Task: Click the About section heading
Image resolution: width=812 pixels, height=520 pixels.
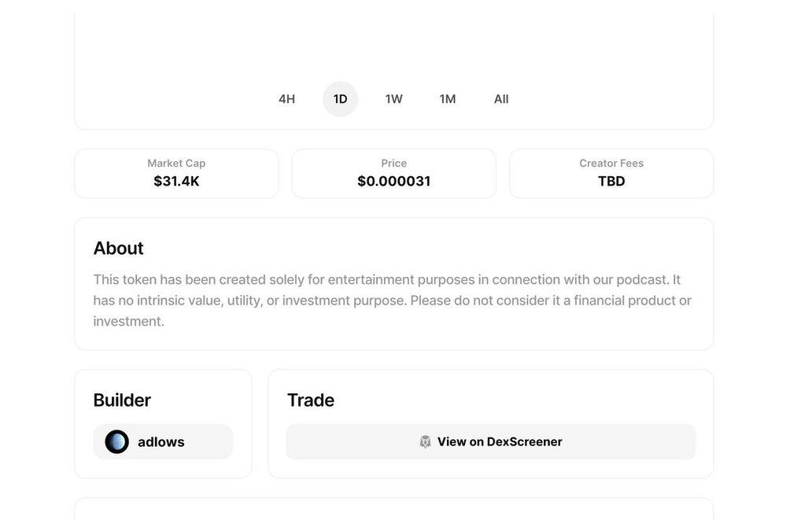Action: click(118, 249)
